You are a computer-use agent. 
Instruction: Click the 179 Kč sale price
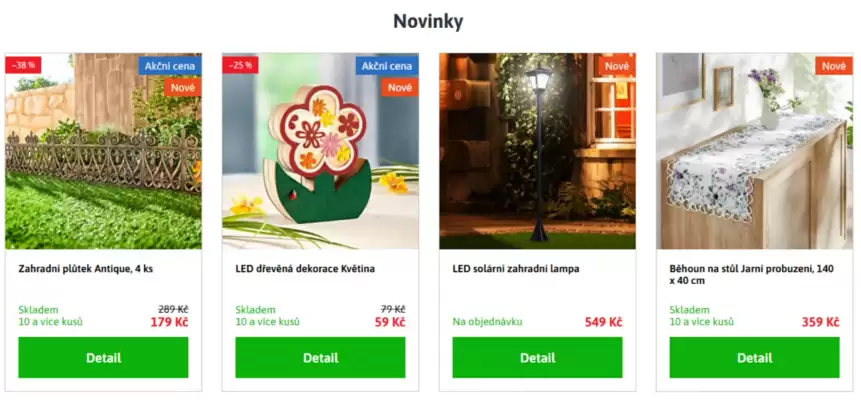(x=169, y=322)
